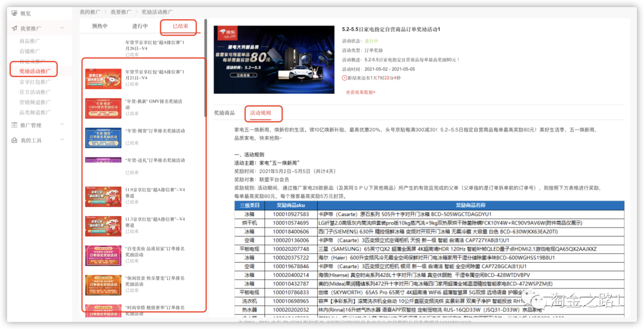Open 店铺推广 in the sidebar
Screen dimensions: 644x329
30,51
